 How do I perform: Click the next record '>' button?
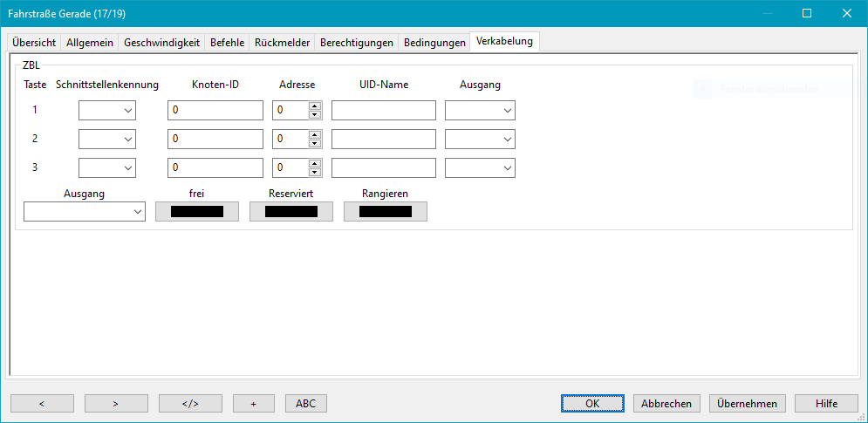tap(116, 403)
